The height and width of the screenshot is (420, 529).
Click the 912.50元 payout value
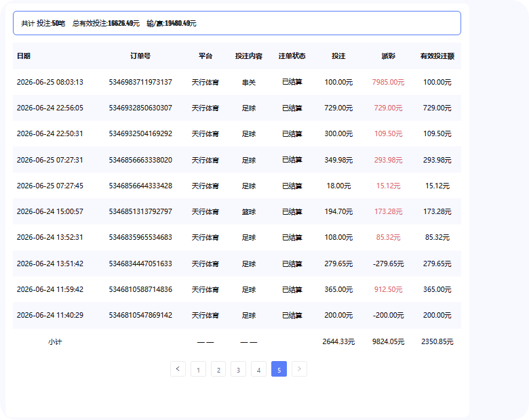pos(389,289)
